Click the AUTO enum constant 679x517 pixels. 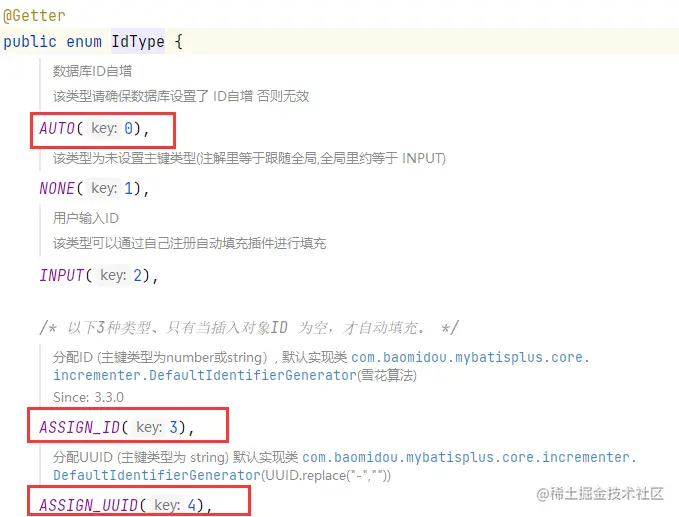(57, 128)
